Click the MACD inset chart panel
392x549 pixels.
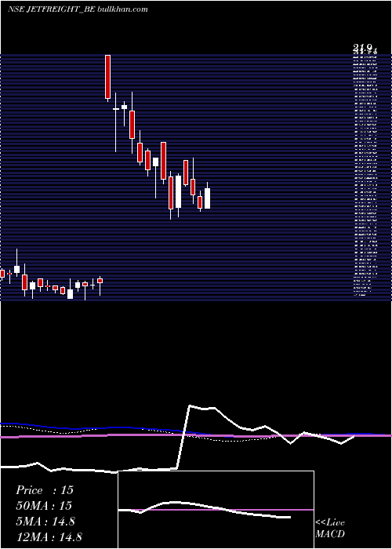coord(216,510)
